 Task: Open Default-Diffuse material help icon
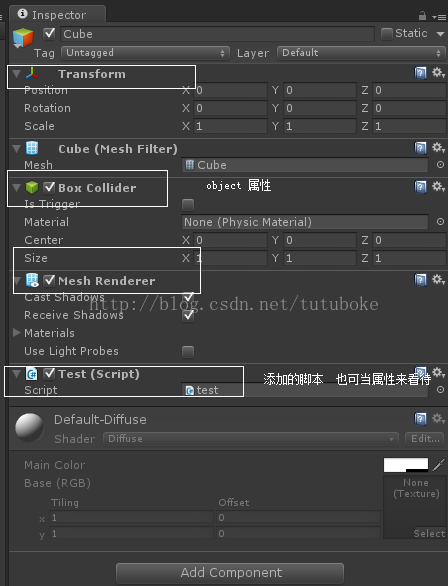click(x=420, y=419)
